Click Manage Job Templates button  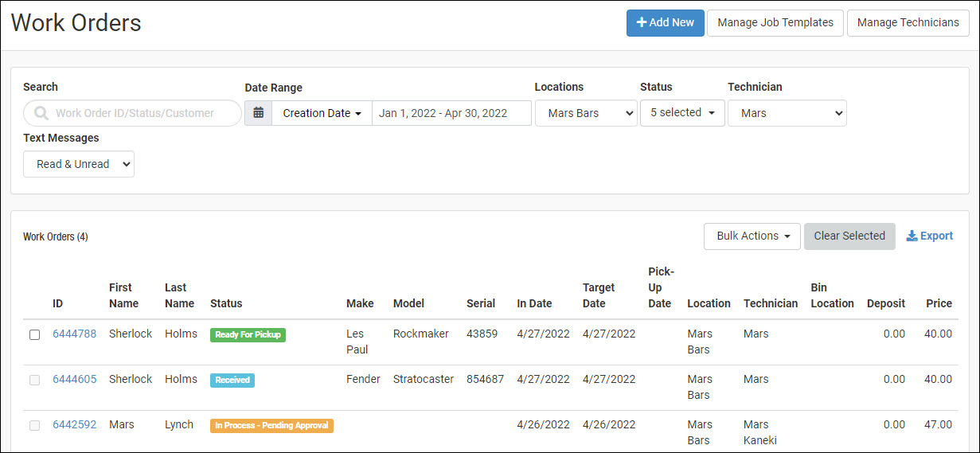click(x=775, y=22)
